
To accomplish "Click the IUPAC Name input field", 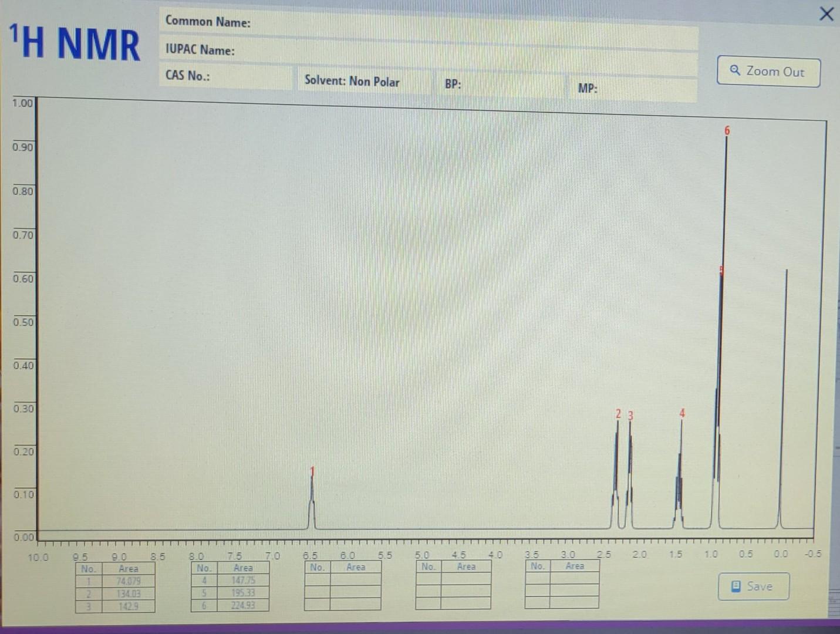I will [411, 51].
